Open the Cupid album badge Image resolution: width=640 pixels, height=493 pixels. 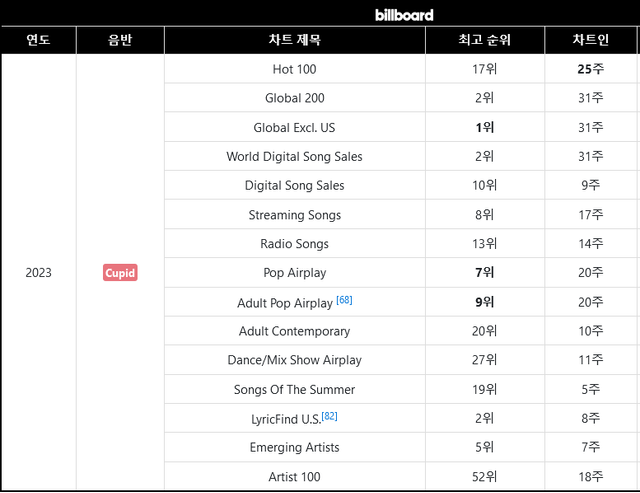[x=119, y=273]
